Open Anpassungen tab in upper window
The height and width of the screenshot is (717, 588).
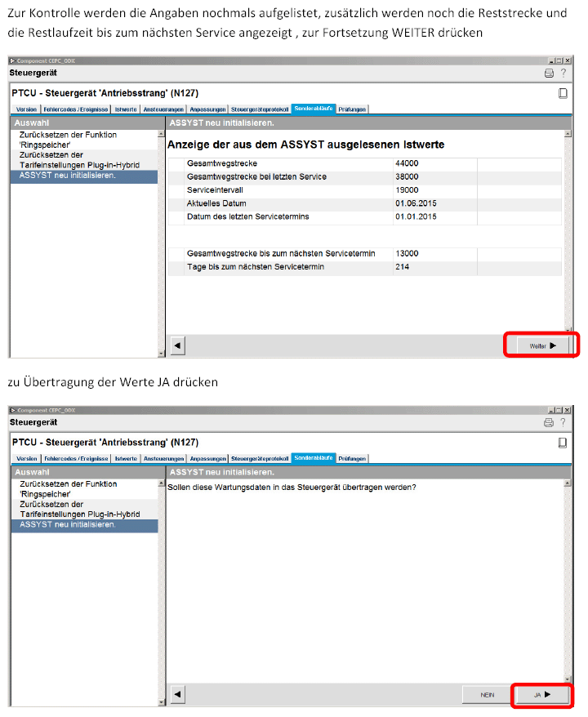pyautogui.click(x=207, y=109)
